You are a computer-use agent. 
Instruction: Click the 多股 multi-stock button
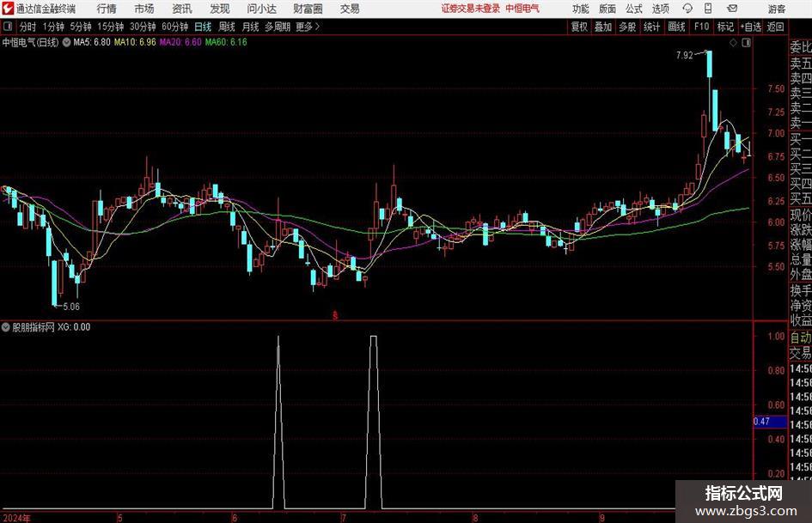pyautogui.click(x=627, y=27)
